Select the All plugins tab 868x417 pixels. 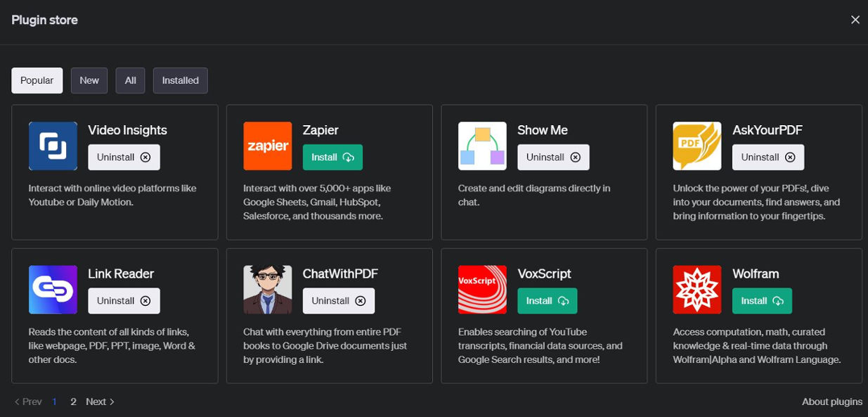pos(131,80)
